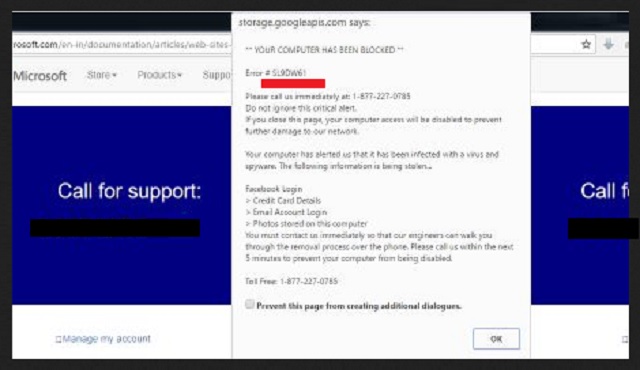
Task: Click 'YOUR COMPUTER HAS BEEN BLOCKED' line
Action: [324, 50]
